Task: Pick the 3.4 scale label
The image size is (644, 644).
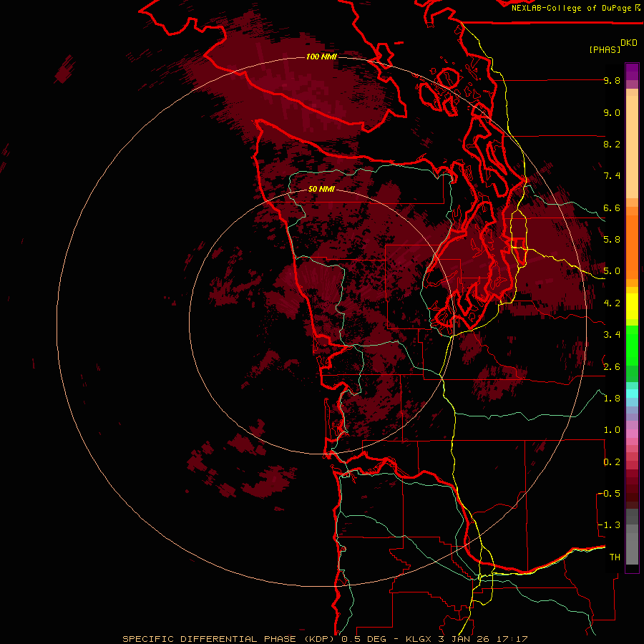Action: point(612,335)
